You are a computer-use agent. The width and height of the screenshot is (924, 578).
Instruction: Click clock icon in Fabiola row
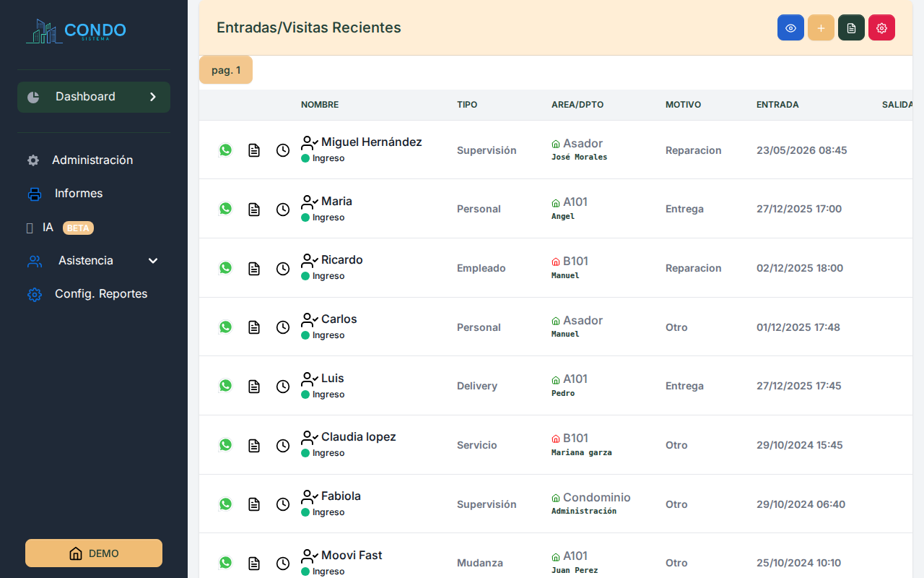(283, 504)
